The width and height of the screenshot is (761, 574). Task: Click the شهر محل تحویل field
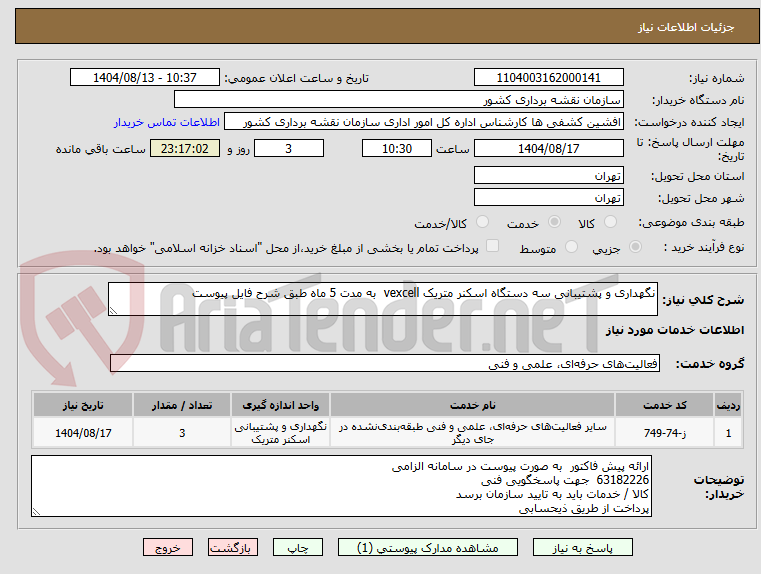click(x=548, y=197)
